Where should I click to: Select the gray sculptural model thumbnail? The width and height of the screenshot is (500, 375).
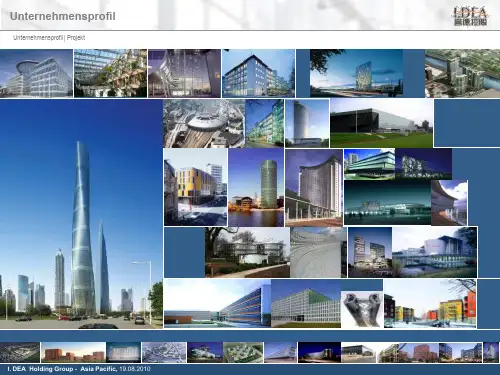point(362,310)
